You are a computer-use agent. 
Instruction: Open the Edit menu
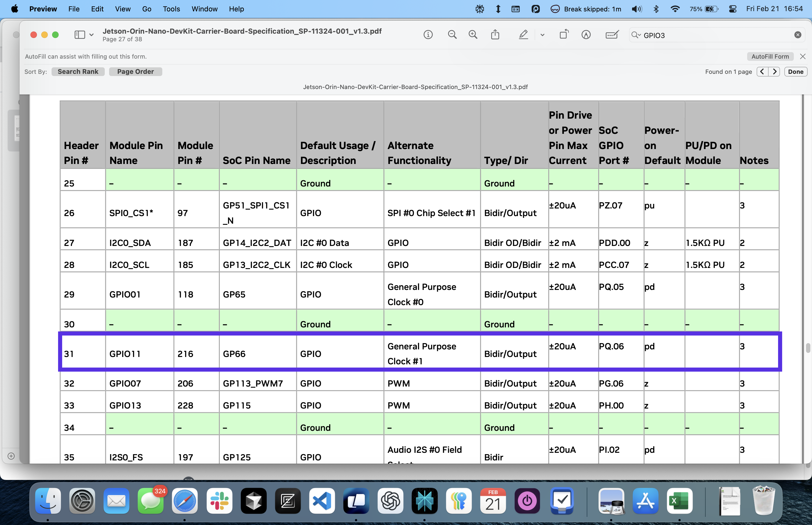97,9
